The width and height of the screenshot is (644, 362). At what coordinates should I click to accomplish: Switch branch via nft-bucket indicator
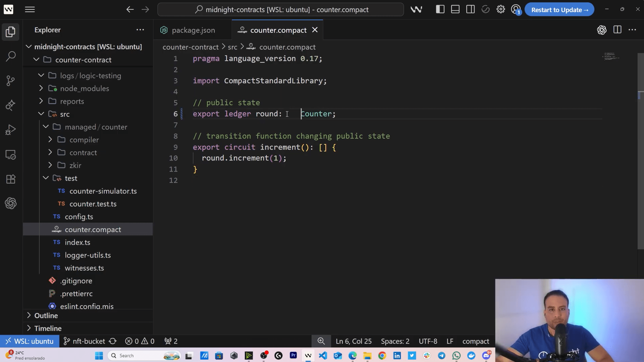coord(84,341)
